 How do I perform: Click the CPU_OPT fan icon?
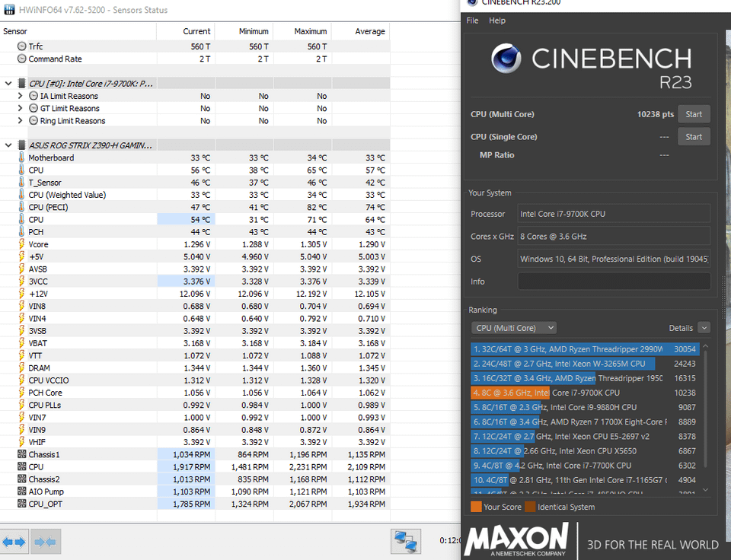click(x=21, y=504)
